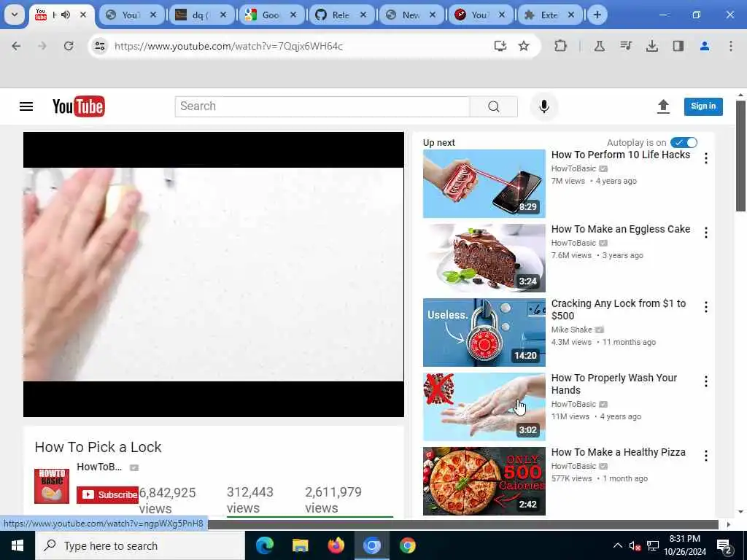Switch to the red-icon YouTube tab
The image size is (747, 560).
[480, 15]
